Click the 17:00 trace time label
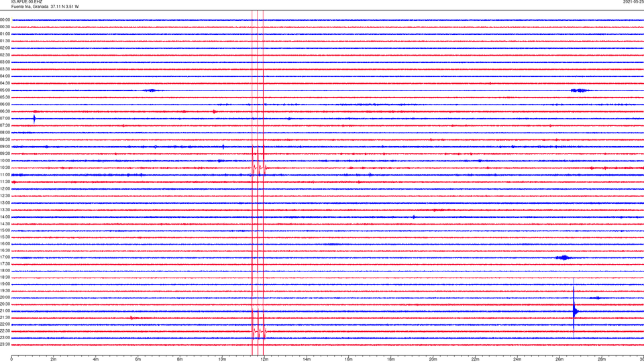This screenshot has width=644, height=362. click(x=5, y=257)
